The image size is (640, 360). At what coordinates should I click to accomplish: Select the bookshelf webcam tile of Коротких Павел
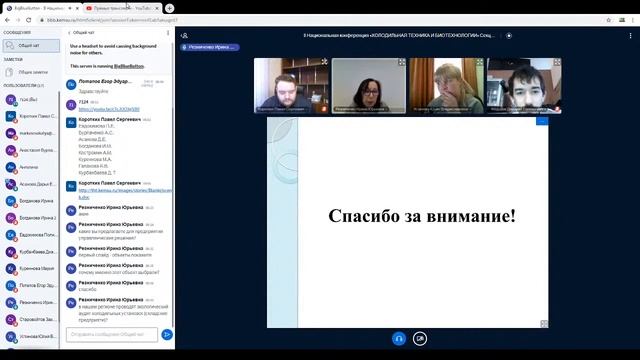291,85
